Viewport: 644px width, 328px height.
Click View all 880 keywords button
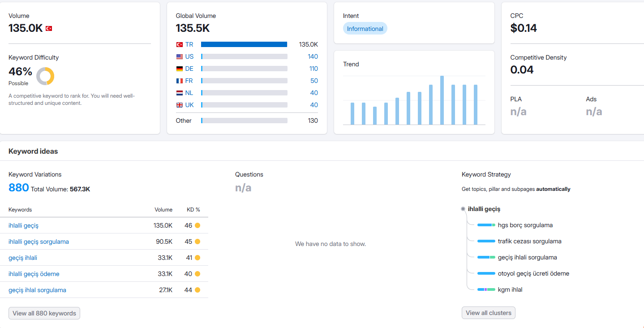coord(44,313)
